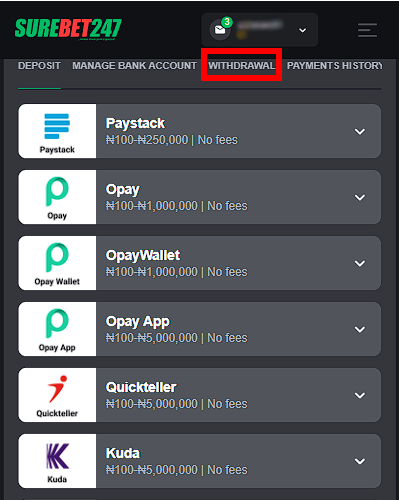
Task: Expand the Kuda option chevron
Action: (x=360, y=461)
